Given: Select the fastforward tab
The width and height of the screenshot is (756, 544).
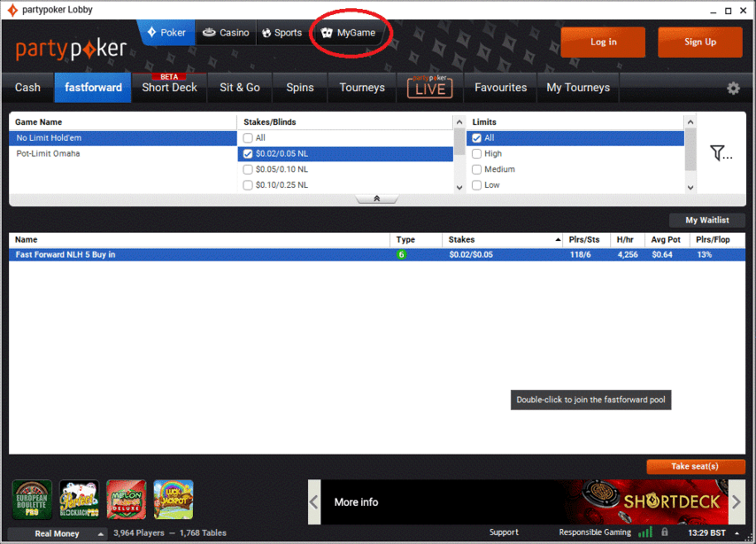Looking at the screenshot, I should [x=93, y=88].
